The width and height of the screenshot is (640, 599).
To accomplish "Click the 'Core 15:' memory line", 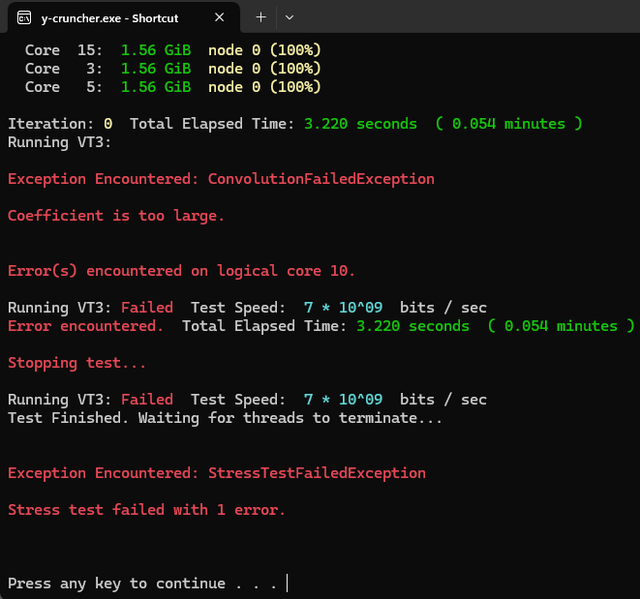I will (x=173, y=50).
